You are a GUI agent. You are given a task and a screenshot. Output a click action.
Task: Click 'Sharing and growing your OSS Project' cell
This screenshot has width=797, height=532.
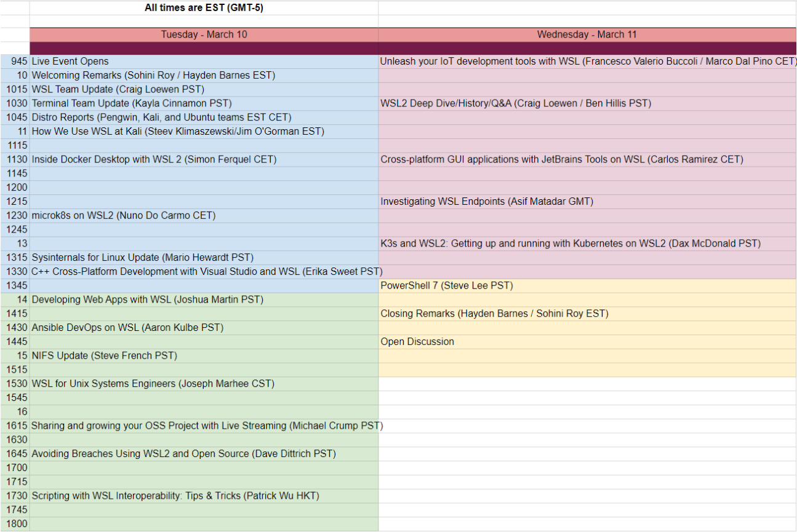point(204,426)
